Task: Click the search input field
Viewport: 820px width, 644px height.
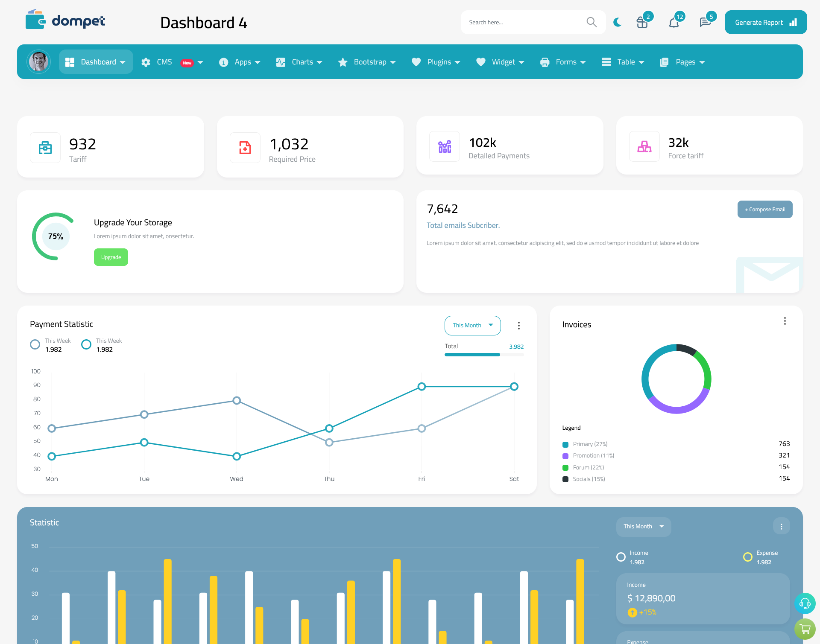Action: coord(525,22)
